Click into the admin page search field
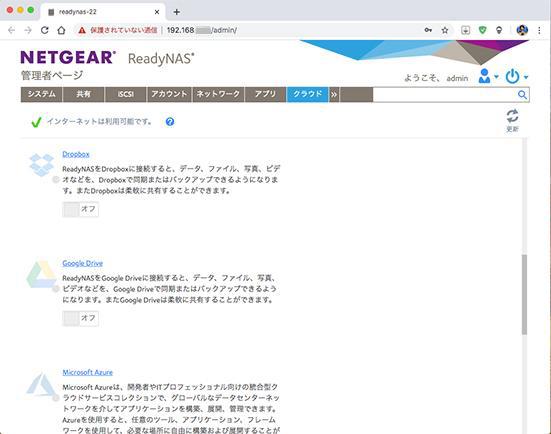 tap(445, 95)
